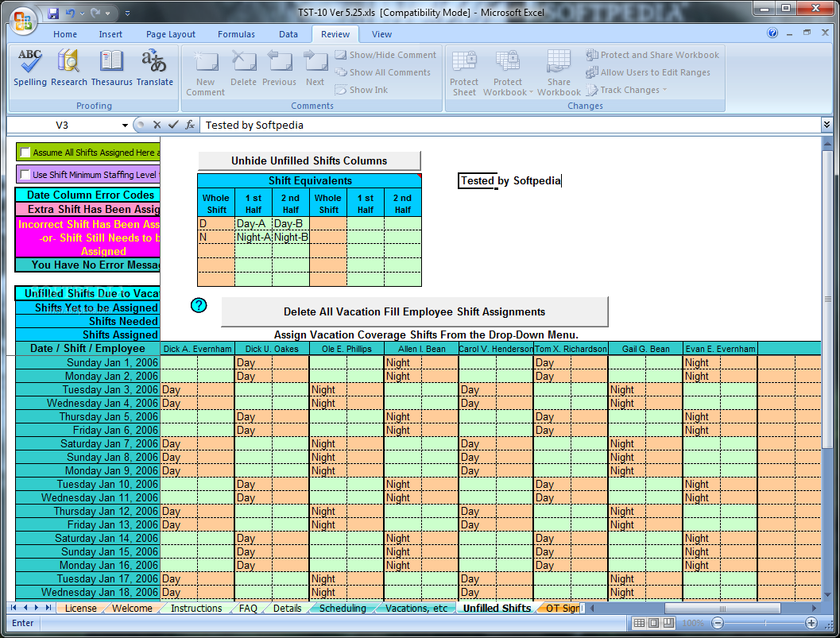840x638 pixels.
Task: Click the Insert Function fx button
Action: point(190,125)
